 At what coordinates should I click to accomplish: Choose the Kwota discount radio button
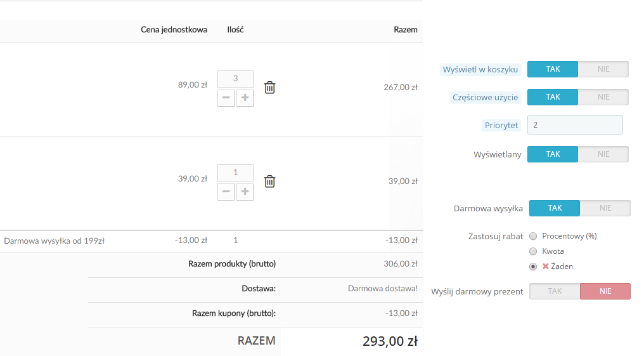tap(533, 251)
